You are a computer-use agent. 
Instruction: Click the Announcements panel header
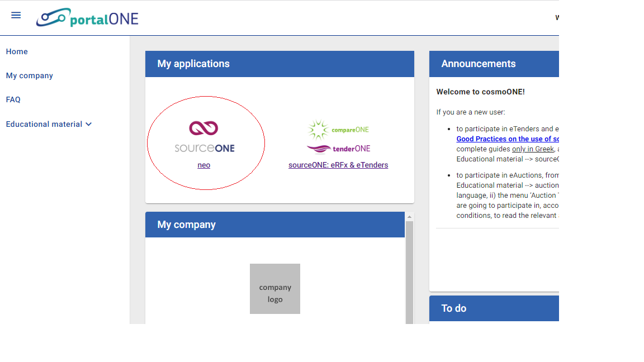(x=479, y=64)
